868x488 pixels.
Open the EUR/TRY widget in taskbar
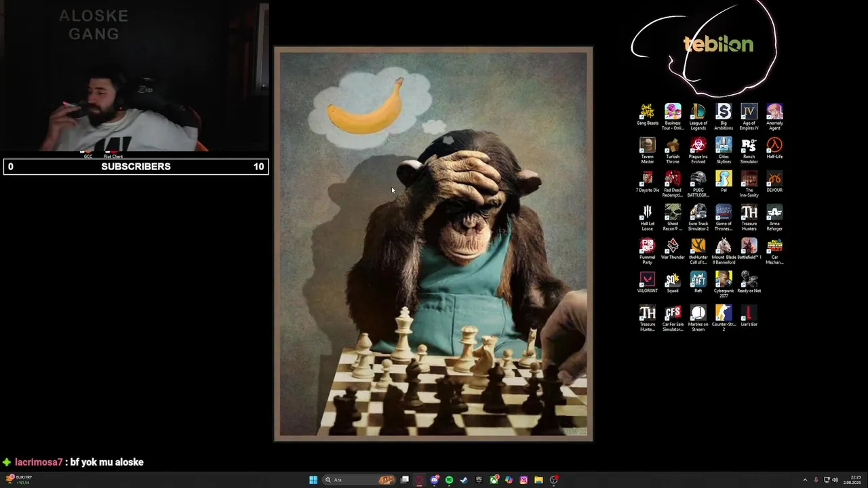click(19, 480)
